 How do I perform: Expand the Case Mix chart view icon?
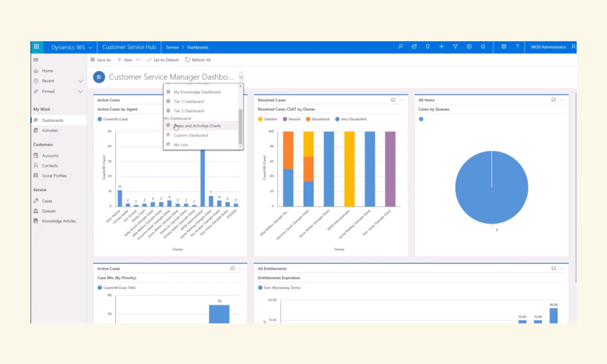(x=232, y=268)
